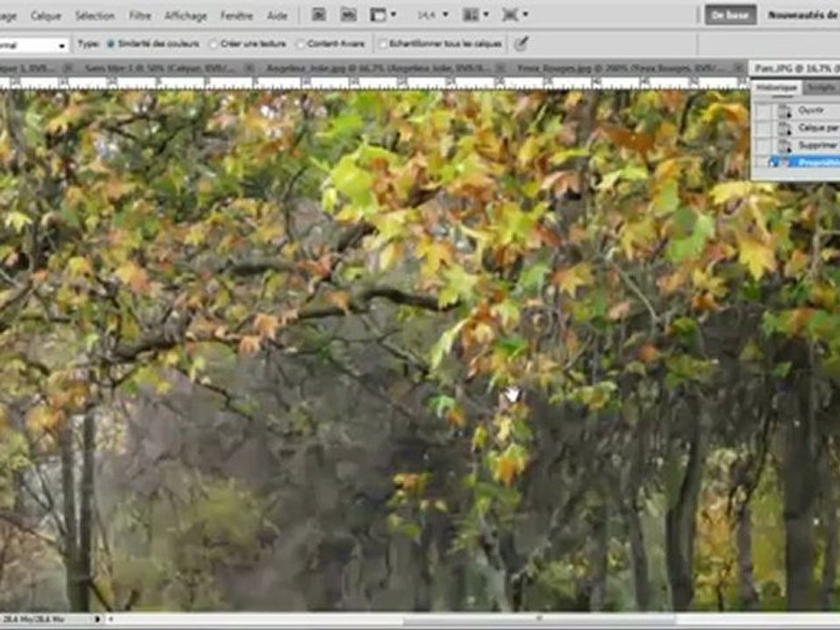Toggle history brush source for Ouvrir
Viewport: 840px width, 630px height.
[764, 111]
